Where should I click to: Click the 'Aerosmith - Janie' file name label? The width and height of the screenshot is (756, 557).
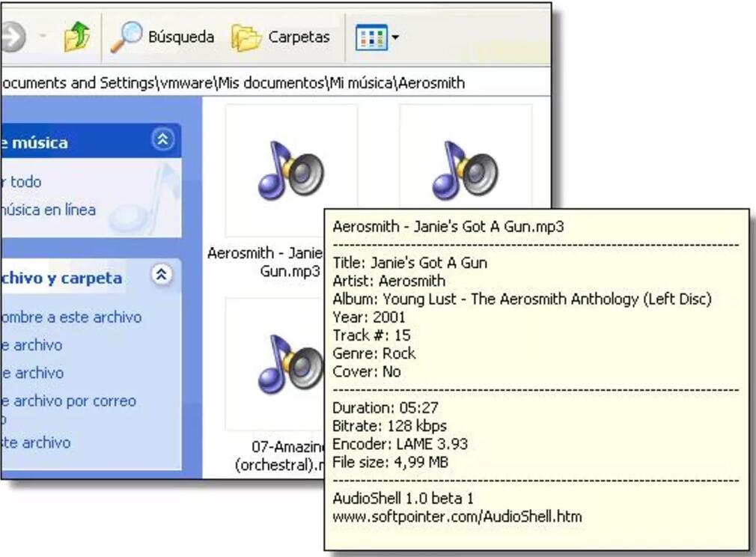[264, 254]
